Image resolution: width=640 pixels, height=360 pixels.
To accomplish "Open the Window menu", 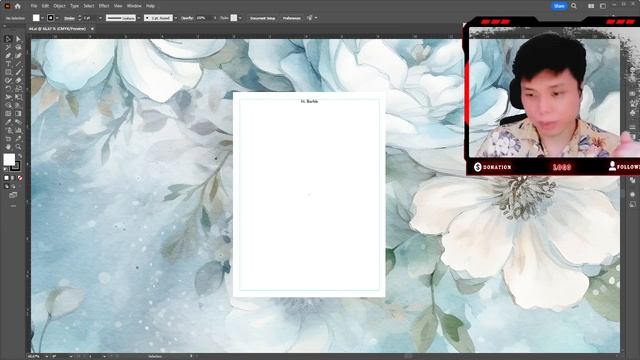I will click(134, 6).
